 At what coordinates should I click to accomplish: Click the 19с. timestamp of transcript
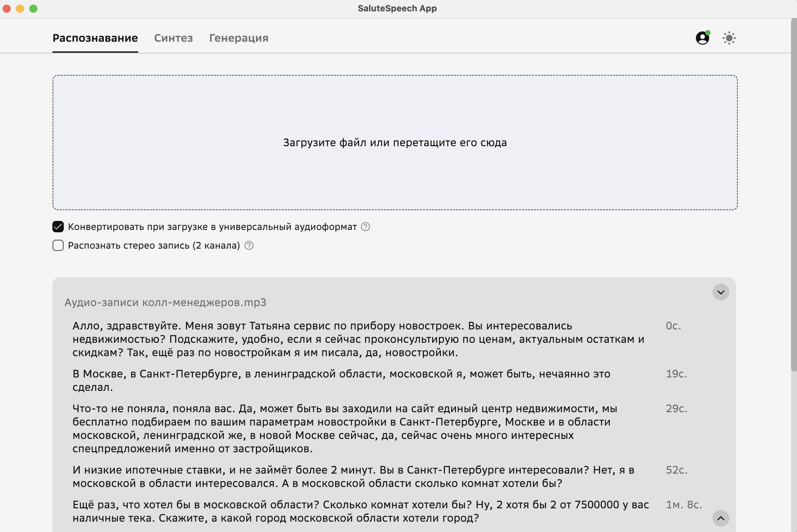tap(676, 373)
